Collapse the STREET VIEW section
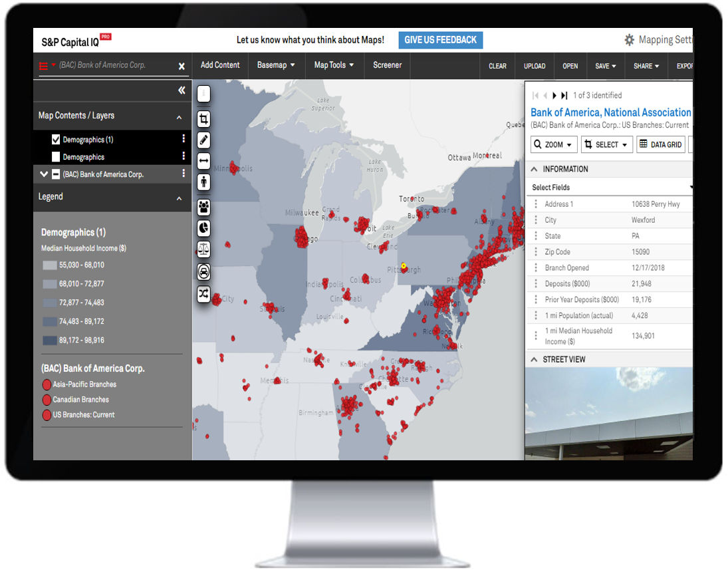The image size is (728, 576). pos(534,360)
